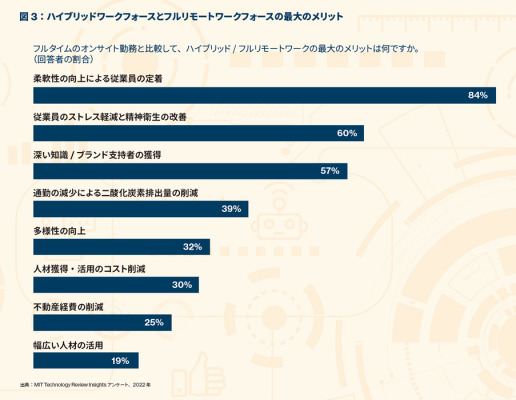The width and height of the screenshot is (516, 400).
Task: Click the label 柔軟性の向上による従業員の定着
Action: pos(98,79)
